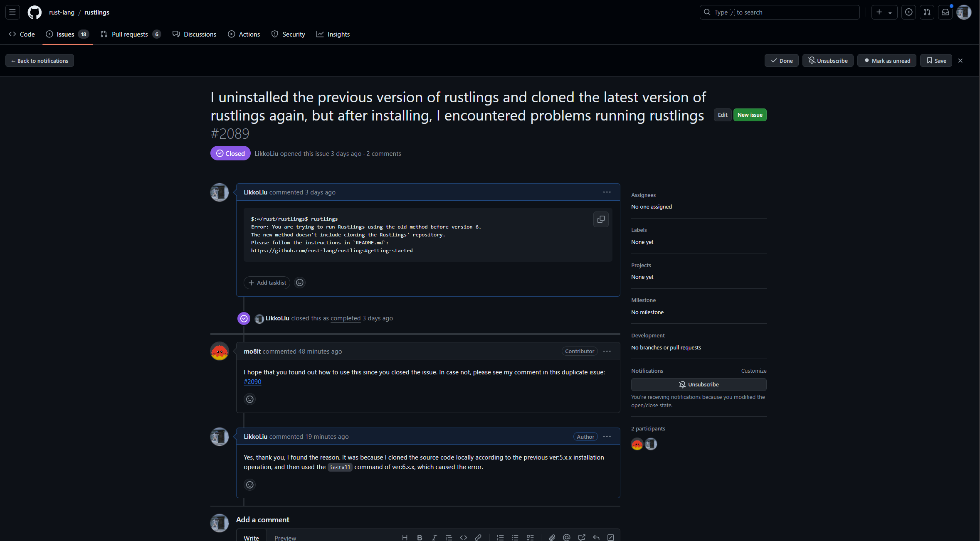
Task: Switch to the Code tab
Action: coord(22,34)
